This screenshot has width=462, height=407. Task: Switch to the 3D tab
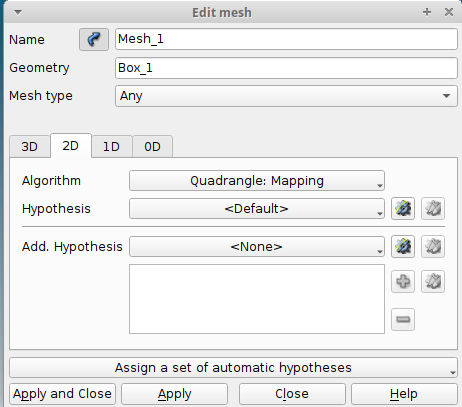coord(30,147)
